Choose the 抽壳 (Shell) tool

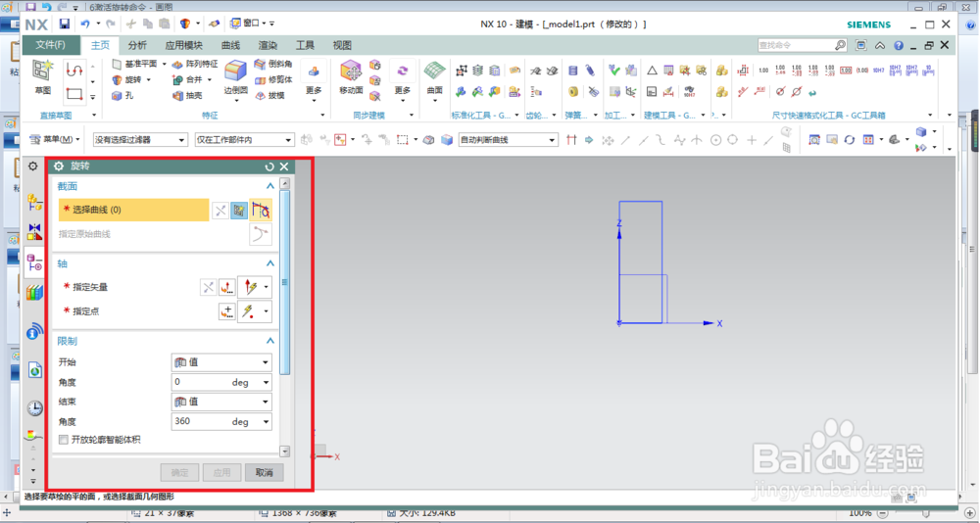(187, 96)
